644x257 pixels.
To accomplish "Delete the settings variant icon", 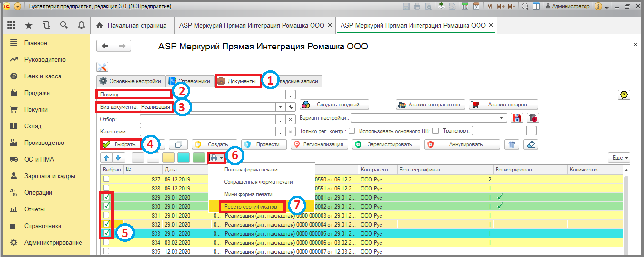I will pyautogui.click(x=533, y=118).
